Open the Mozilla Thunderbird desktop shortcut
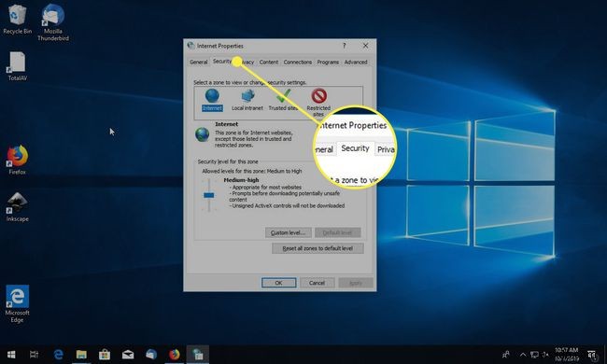 53,22
